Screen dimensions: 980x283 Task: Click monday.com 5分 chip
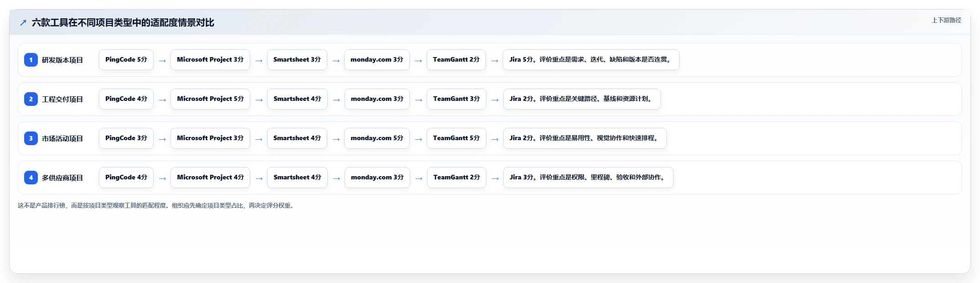[x=377, y=138]
